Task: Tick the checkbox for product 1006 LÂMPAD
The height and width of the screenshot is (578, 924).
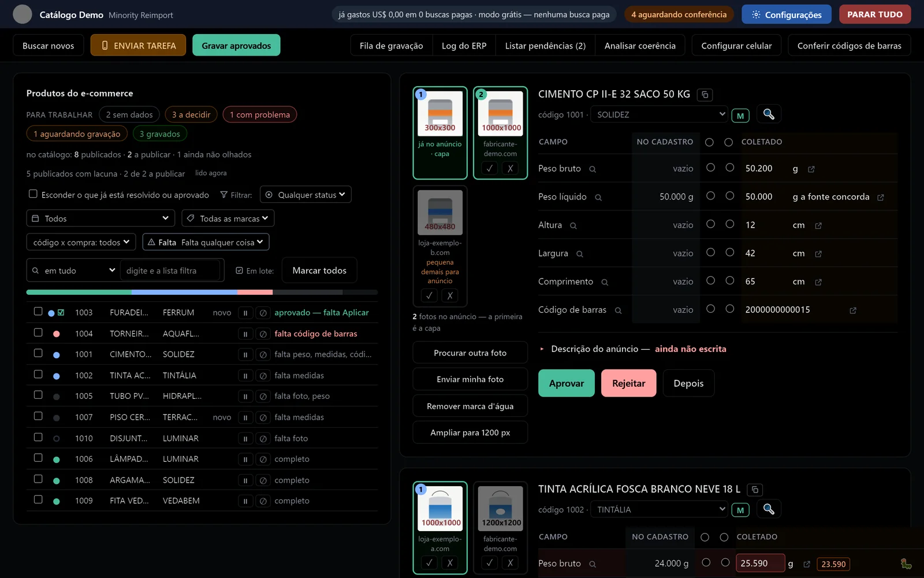Action: (x=38, y=458)
